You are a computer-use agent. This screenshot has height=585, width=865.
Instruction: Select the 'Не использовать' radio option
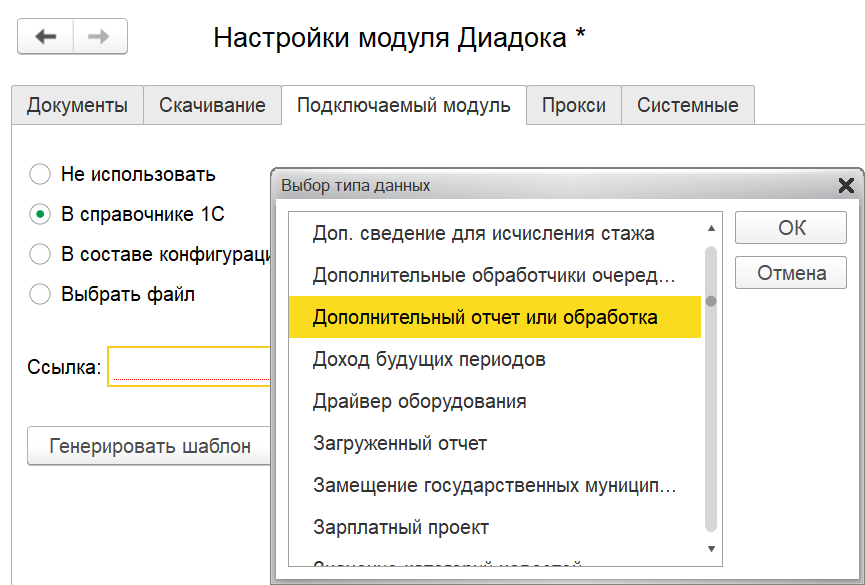click(x=40, y=174)
